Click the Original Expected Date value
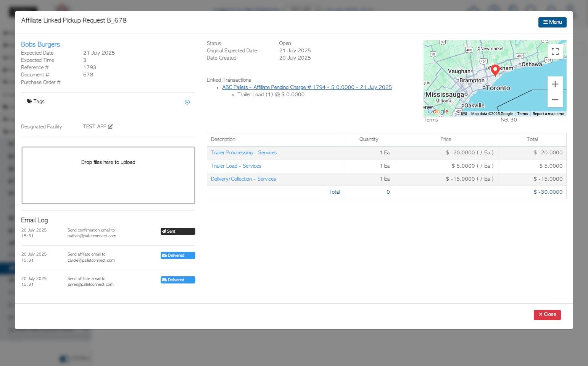The width and height of the screenshot is (588, 366). click(x=295, y=51)
